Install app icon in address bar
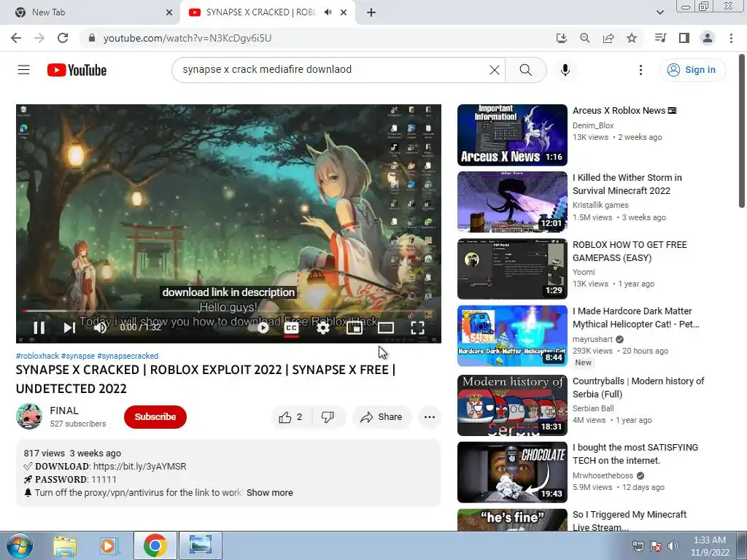Viewport: 747px width, 560px height. [x=562, y=38]
